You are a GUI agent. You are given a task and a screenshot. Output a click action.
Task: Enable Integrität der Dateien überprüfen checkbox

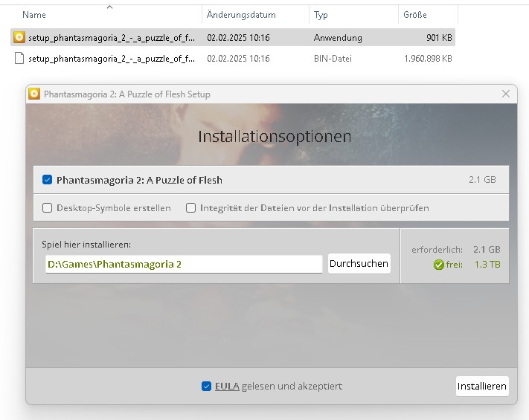pos(190,207)
